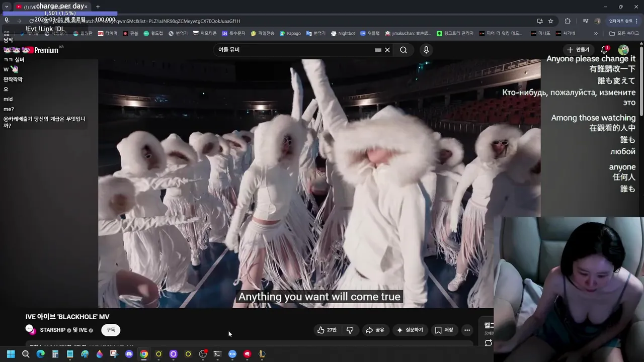The image size is (644, 362).
Task: Click the 공유 share button
Action: 375,330
